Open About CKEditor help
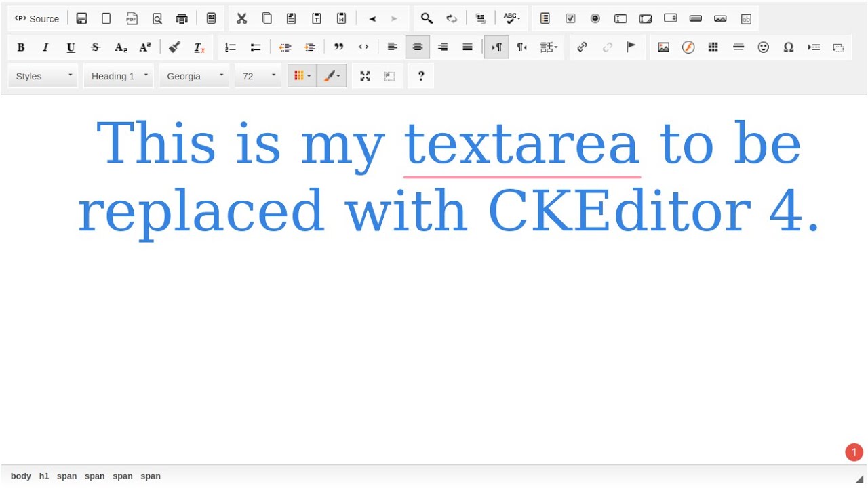 420,76
